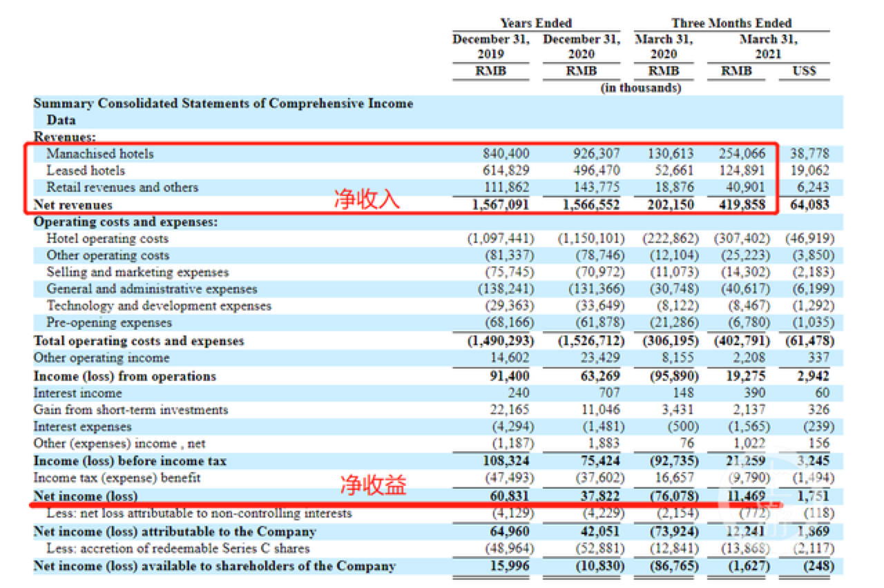Select the "Income (loss) before income tax" row label
Viewport: 884px width, 588px height.
(x=130, y=460)
